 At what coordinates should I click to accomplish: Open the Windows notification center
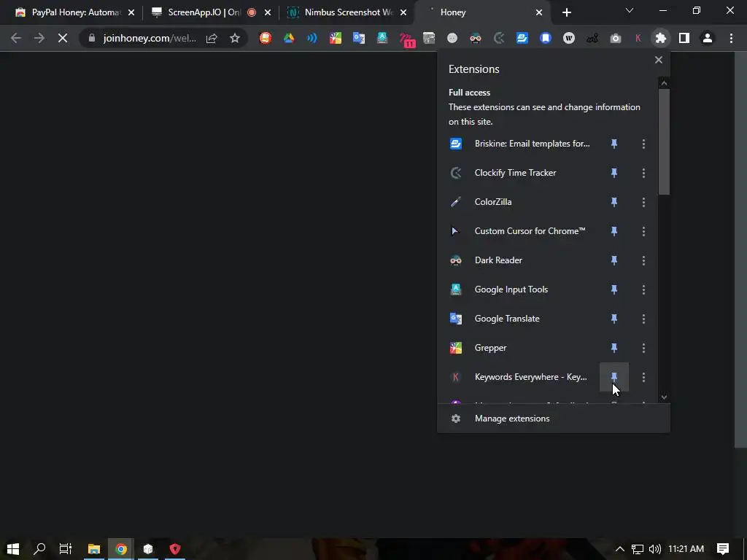coord(723,549)
